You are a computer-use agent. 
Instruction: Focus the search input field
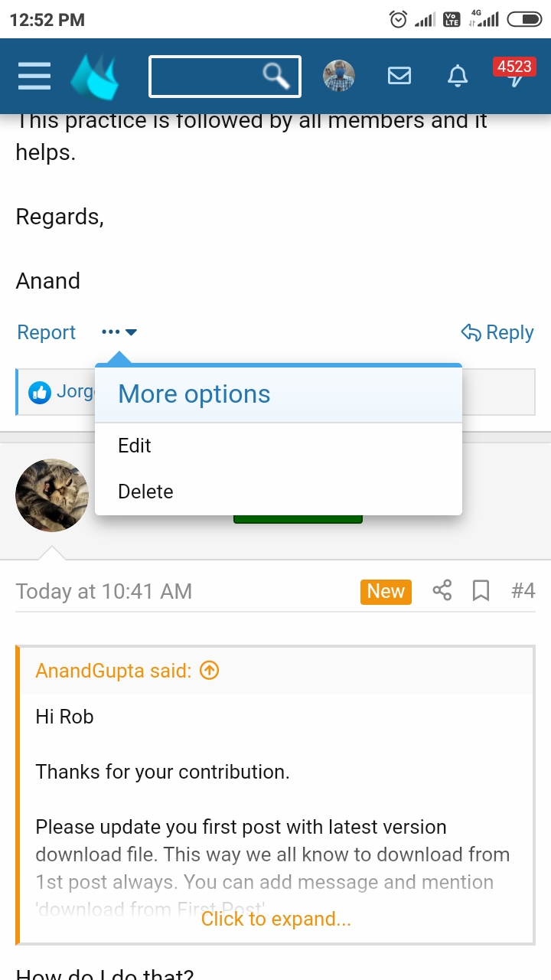pos(205,76)
